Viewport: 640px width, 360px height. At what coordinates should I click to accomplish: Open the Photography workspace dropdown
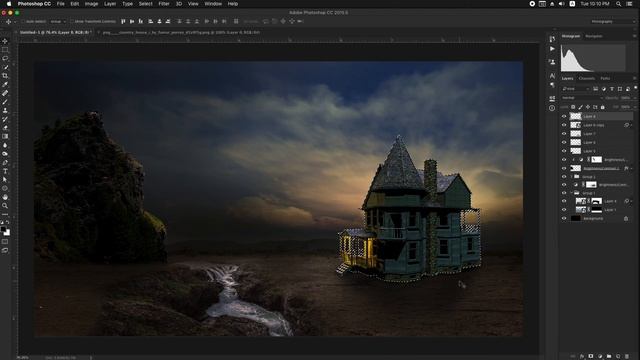pyautogui.click(x=612, y=21)
